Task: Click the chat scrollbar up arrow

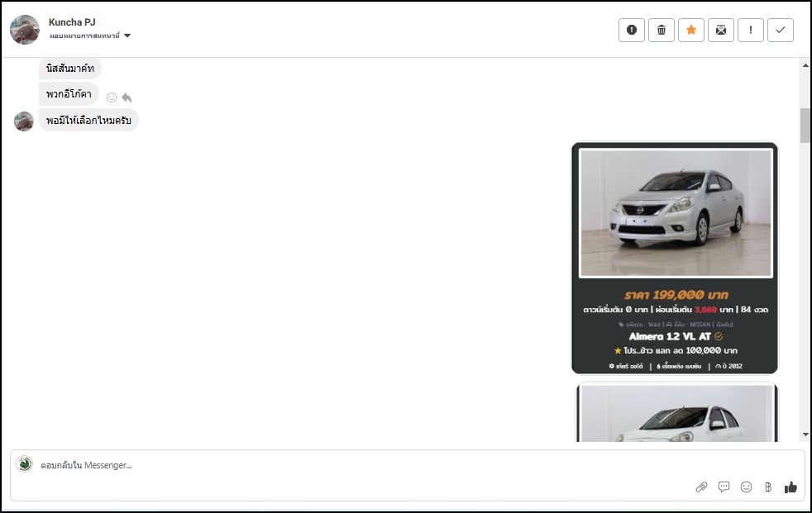Action: pyautogui.click(x=805, y=66)
